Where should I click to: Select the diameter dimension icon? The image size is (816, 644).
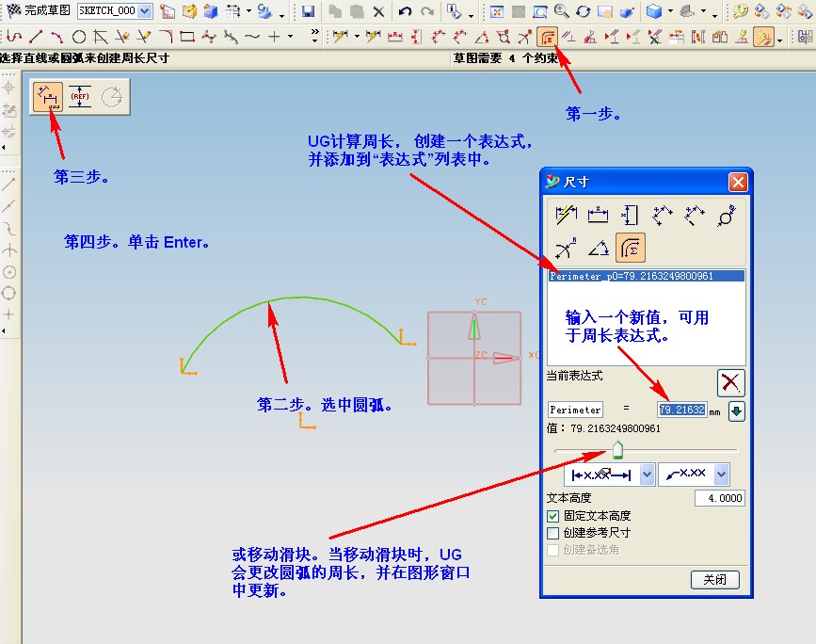click(725, 215)
